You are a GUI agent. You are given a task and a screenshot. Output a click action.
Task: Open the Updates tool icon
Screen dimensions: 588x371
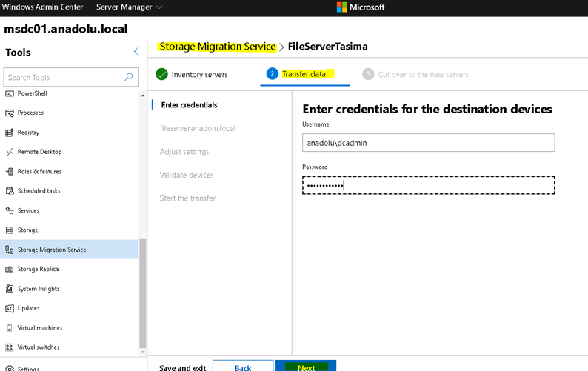pos(10,308)
